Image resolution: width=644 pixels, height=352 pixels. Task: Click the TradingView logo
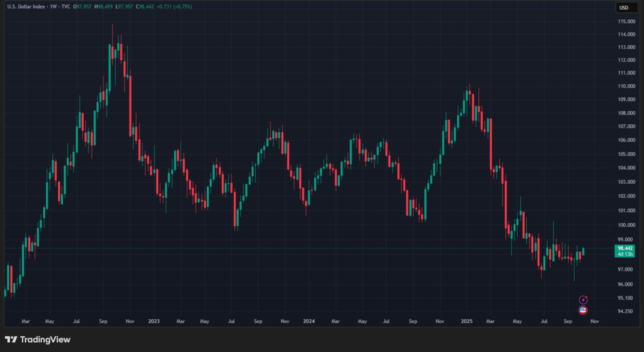37,340
